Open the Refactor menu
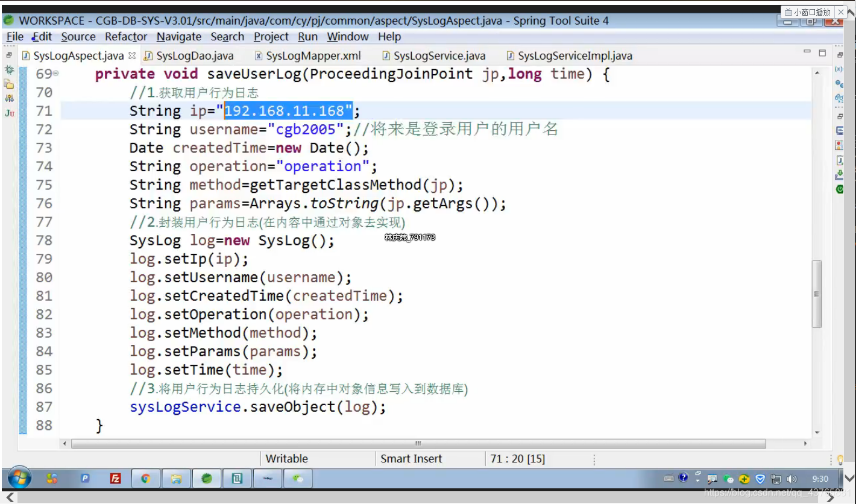This screenshot has height=504, width=856. pyautogui.click(x=126, y=37)
